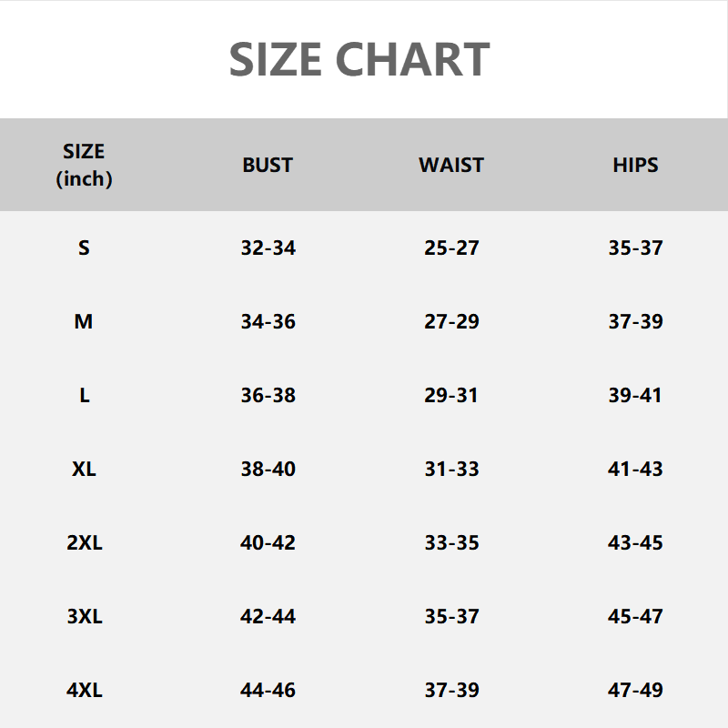The width and height of the screenshot is (728, 728).
Task: Select the L size row label
Action: [x=84, y=395]
